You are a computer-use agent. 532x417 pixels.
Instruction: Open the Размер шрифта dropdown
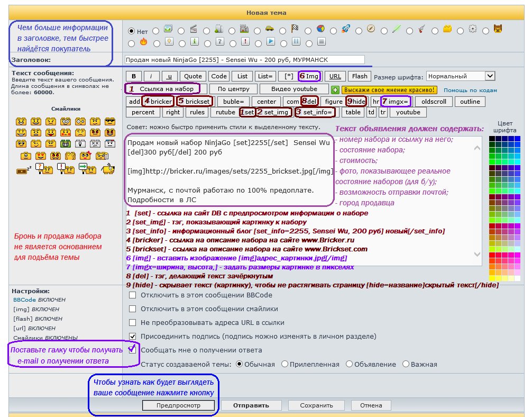[x=461, y=76]
